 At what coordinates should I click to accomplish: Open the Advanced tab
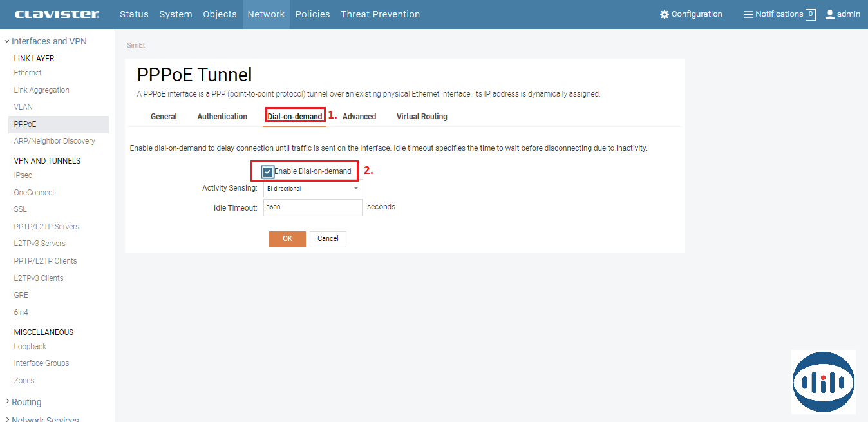click(x=359, y=117)
